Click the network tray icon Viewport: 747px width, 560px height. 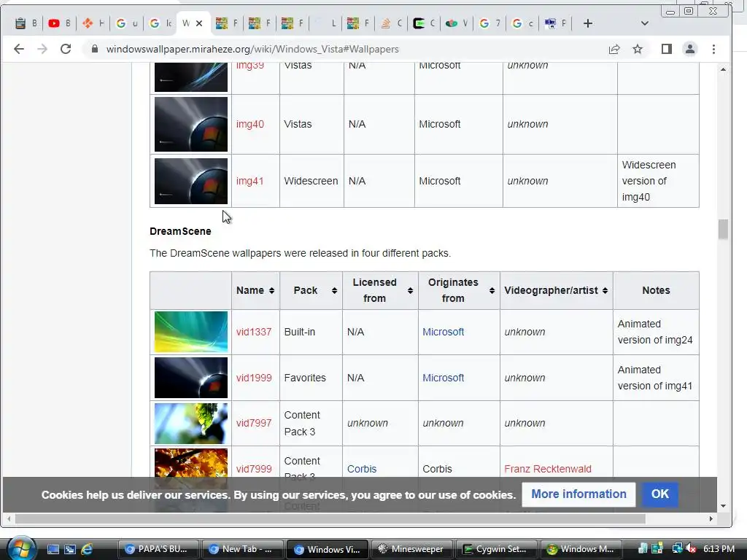point(677,549)
